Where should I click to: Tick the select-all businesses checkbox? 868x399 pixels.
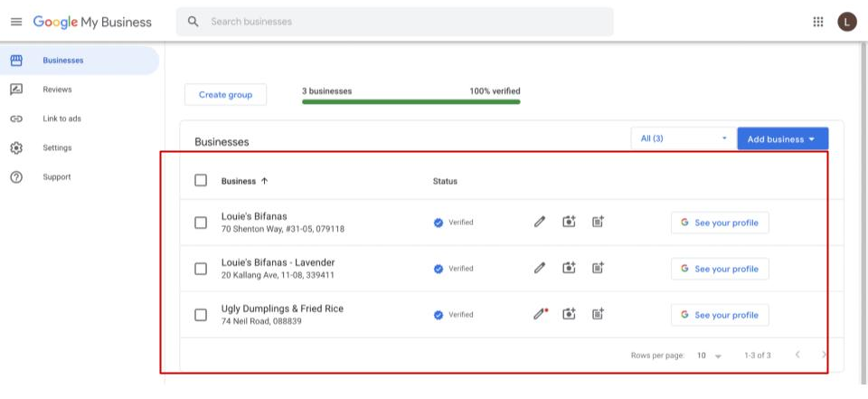click(x=201, y=181)
